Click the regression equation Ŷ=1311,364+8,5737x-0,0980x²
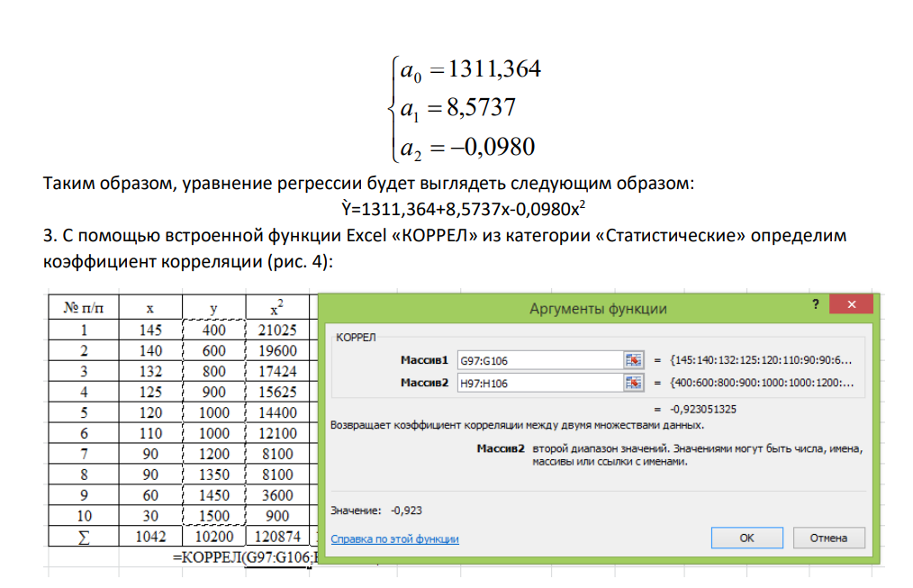The image size is (913, 588). 463,208
